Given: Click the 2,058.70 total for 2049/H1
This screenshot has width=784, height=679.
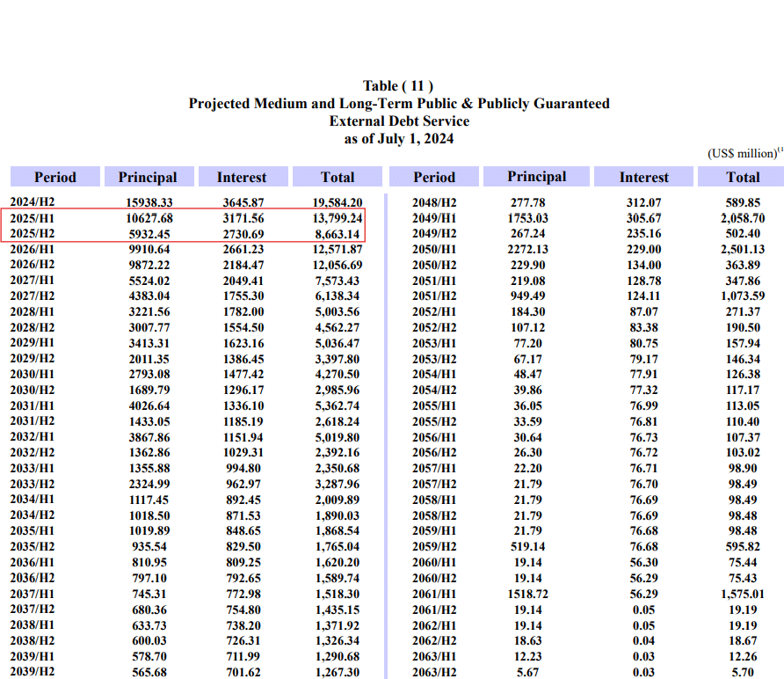Looking at the screenshot, I should pos(743,218).
